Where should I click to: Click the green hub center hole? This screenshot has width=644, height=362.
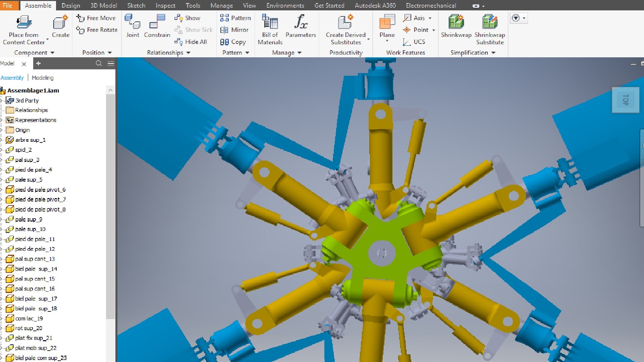[x=382, y=253]
